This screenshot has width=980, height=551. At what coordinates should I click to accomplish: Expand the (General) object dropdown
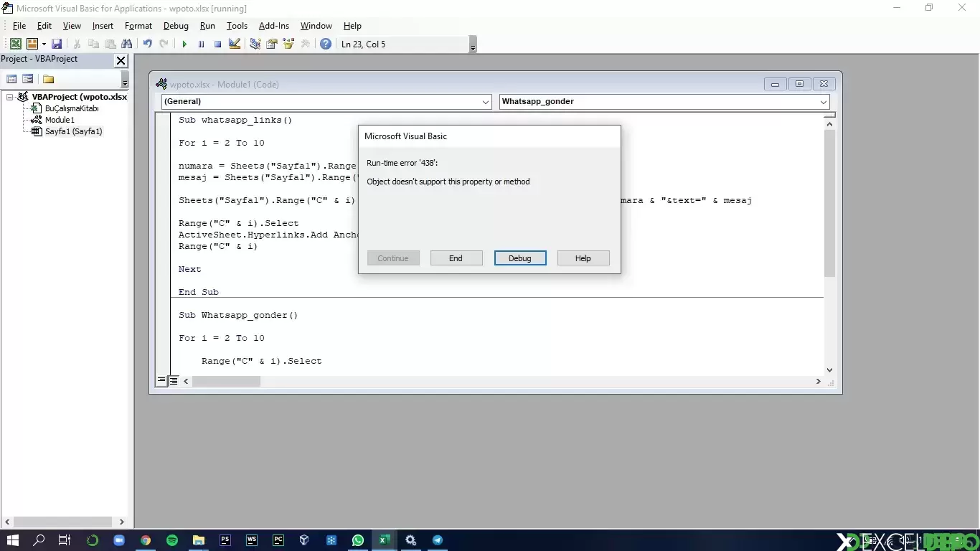point(486,102)
